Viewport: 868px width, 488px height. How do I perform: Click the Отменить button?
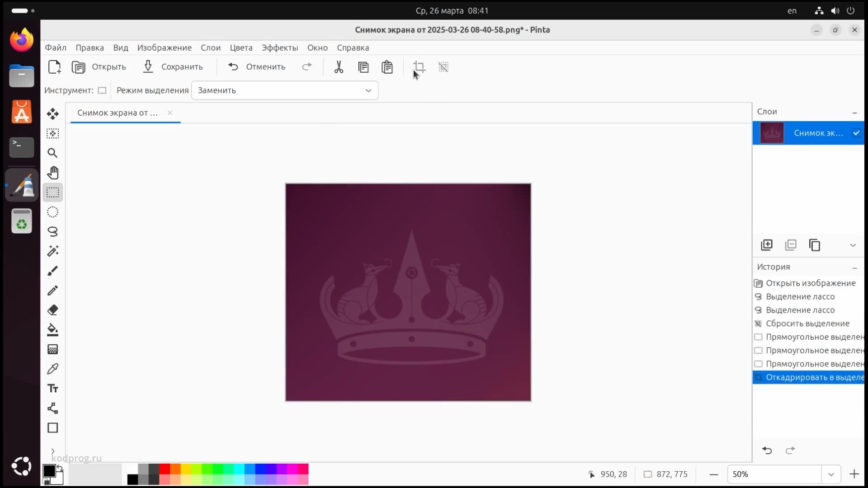point(257,67)
